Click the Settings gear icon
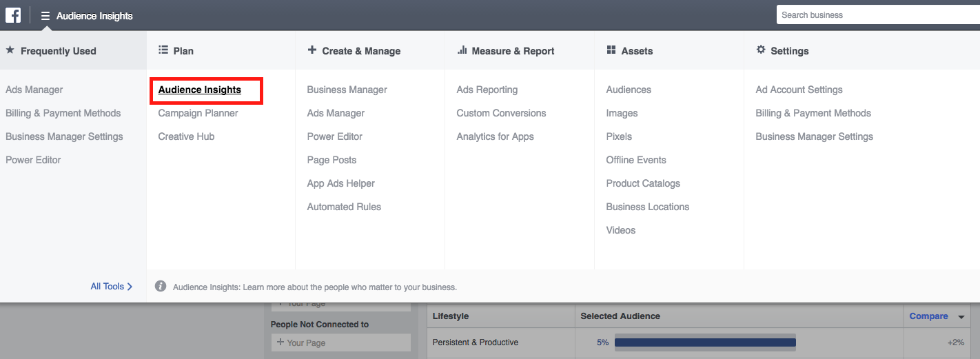980x359 pixels. [761, 50]
